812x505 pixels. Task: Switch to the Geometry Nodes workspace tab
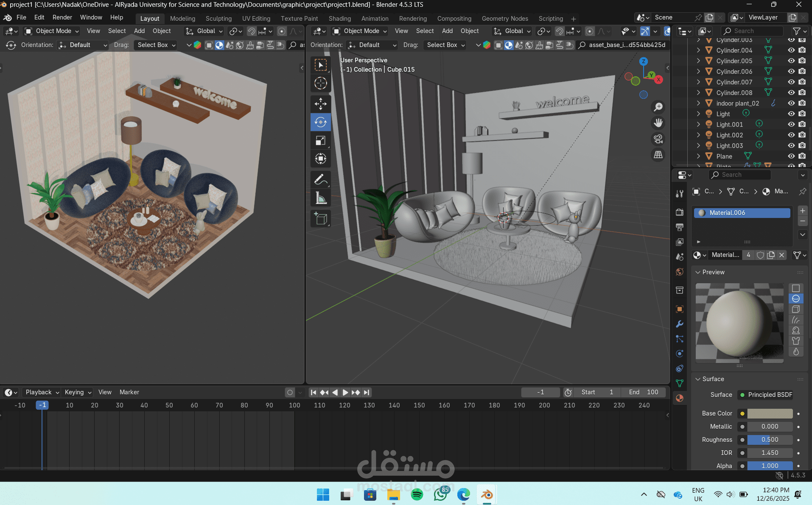(x=505, y=19)
